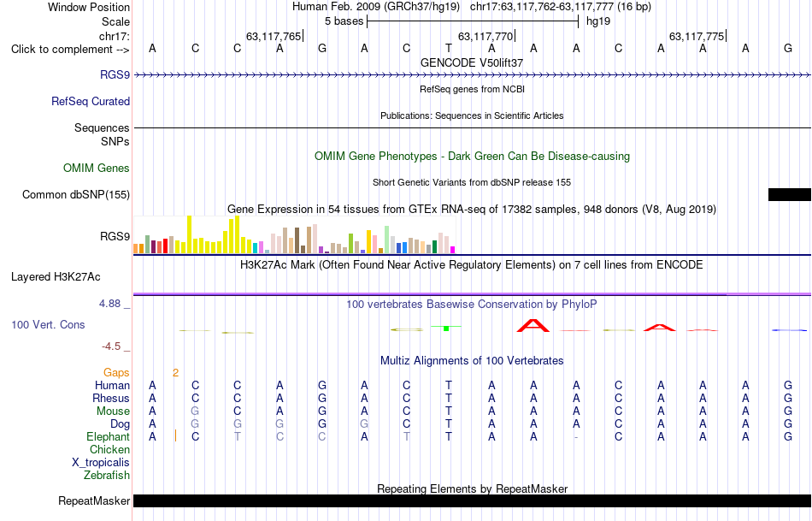Click the Sequences SNPs track label

[102, 134]
